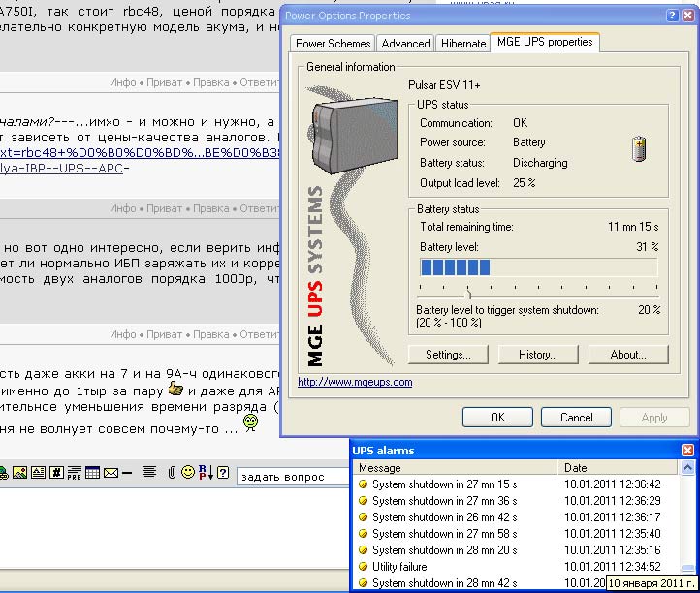Click the PRE preformatted text icon
Image resolution: width=700 pixels, height=593 pixels.
point(75,474)
